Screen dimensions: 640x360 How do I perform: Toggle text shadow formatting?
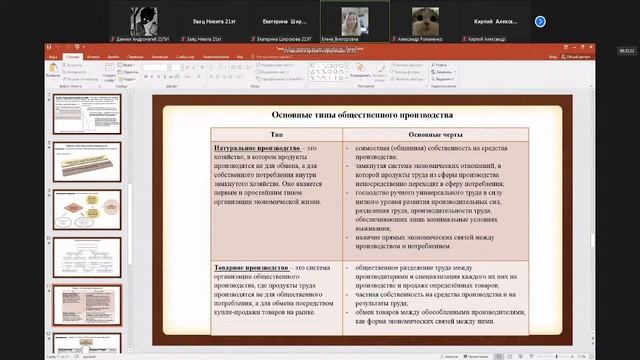[165, 77]
